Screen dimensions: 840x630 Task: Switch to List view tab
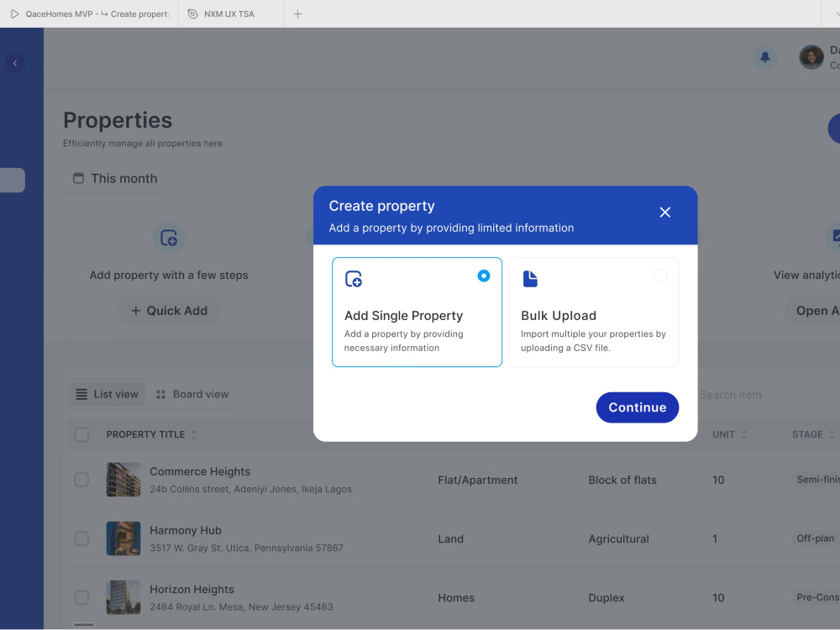[108, 394]
